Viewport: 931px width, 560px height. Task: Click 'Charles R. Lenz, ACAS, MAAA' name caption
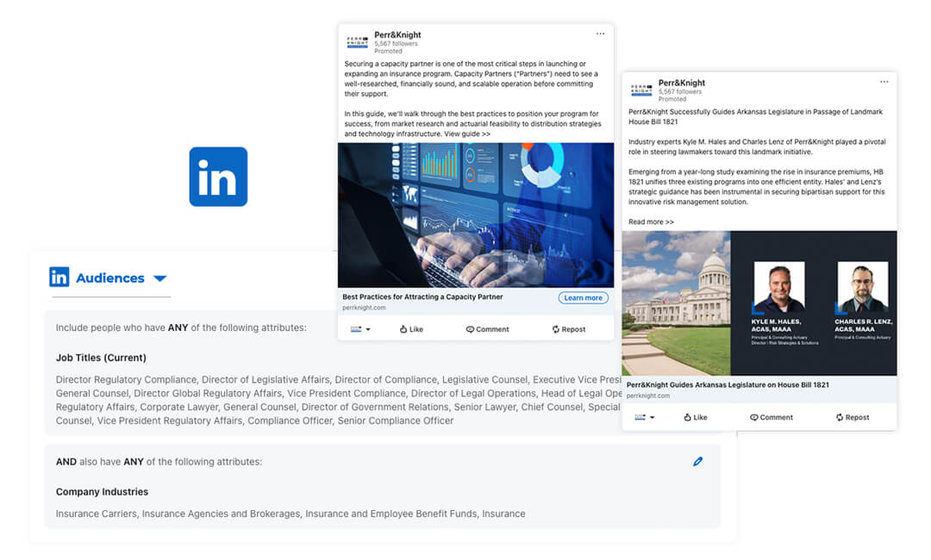[863, 325]
